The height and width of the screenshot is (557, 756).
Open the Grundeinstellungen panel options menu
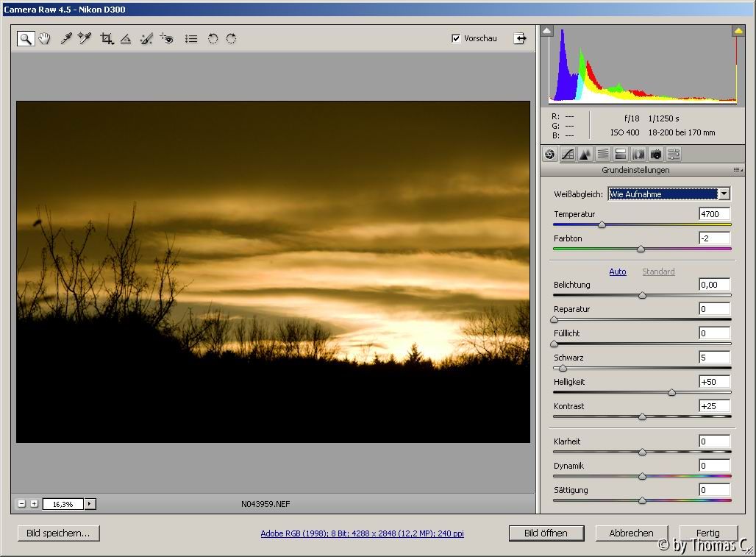[737, 170]
